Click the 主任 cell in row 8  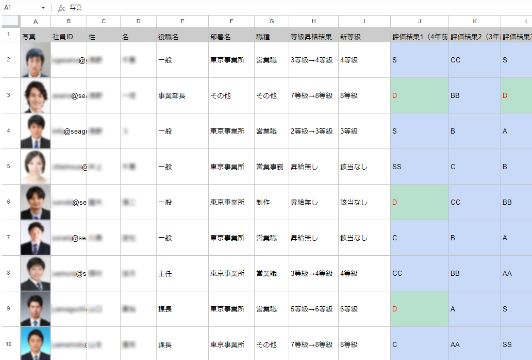coord(183,273)
